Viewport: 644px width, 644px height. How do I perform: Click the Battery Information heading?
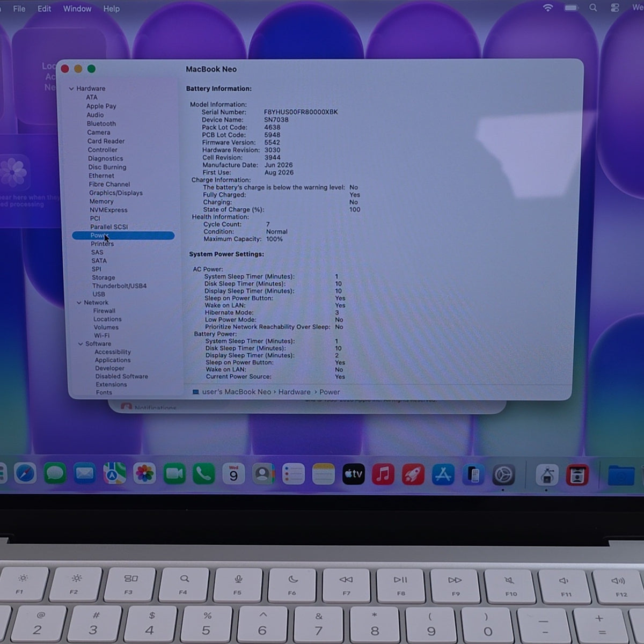click(218, 89)
